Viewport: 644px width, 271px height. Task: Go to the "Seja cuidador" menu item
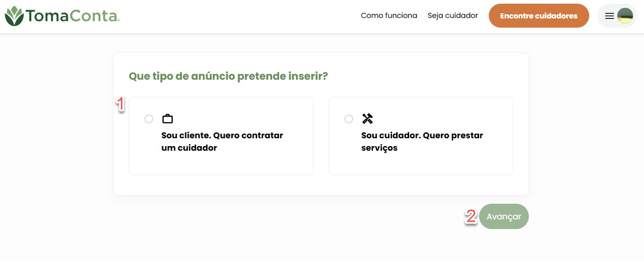click(x=453, y=16)
